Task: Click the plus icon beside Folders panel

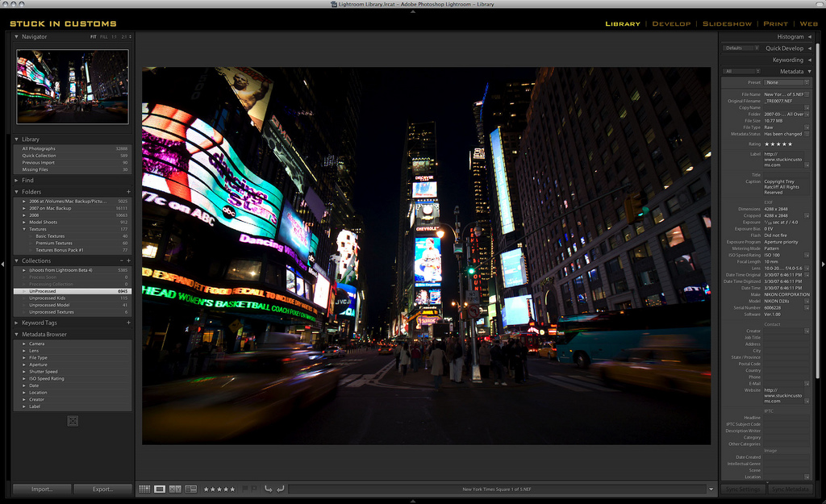Action: pos(128,192)
